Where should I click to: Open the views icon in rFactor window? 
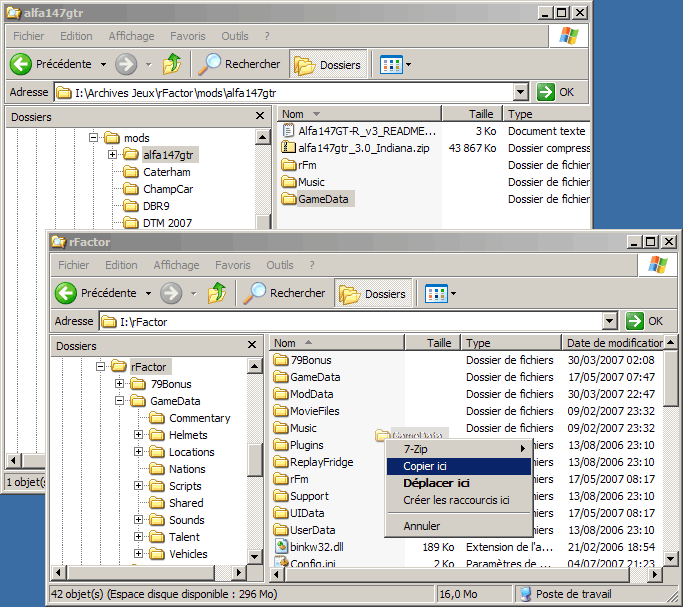pos(436,293)
